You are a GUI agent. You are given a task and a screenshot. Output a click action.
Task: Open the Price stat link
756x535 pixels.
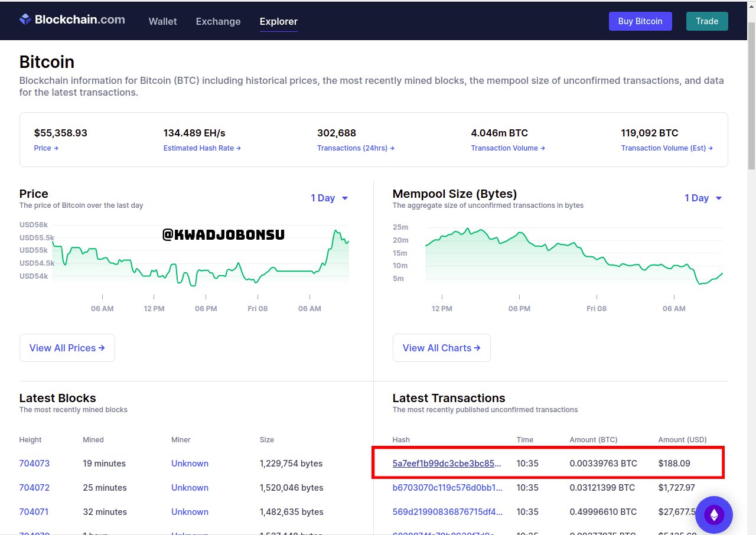click(46, 148)
